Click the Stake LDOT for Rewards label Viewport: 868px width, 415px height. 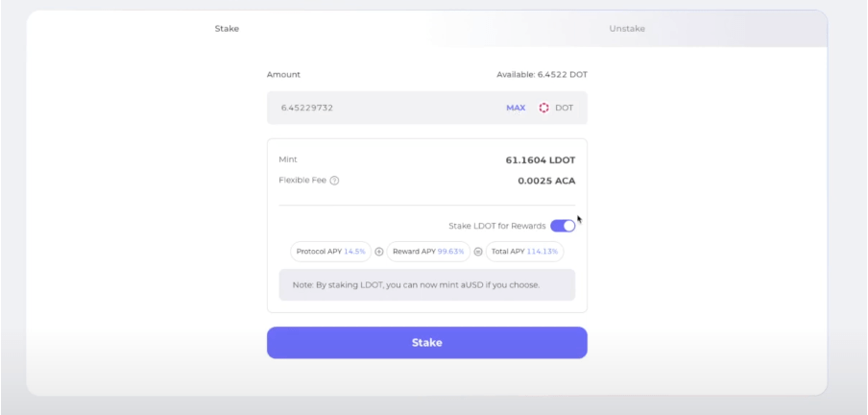pyautogui.click(x=495, y=226)
